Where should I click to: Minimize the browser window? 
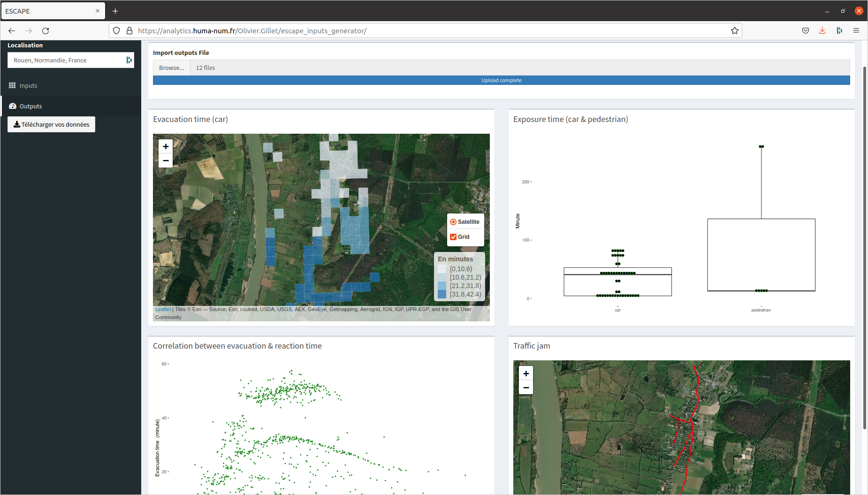pyautogui.click(x=827, y=11)
